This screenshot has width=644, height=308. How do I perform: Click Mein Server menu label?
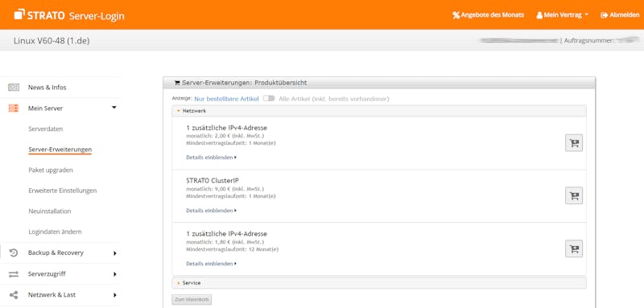[x=45, y=109]
